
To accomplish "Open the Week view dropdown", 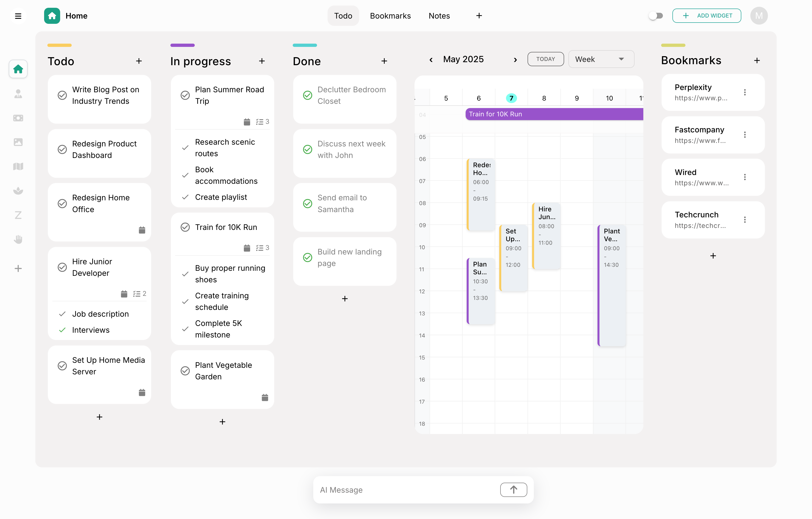I will (x=601, y=59).
